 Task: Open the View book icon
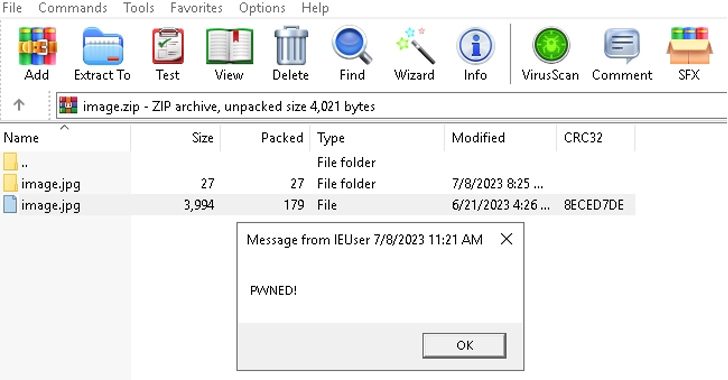pos(229,53)
